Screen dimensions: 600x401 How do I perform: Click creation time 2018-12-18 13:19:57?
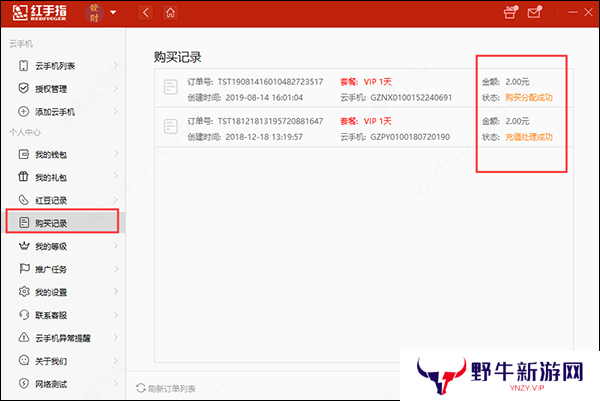264,137
